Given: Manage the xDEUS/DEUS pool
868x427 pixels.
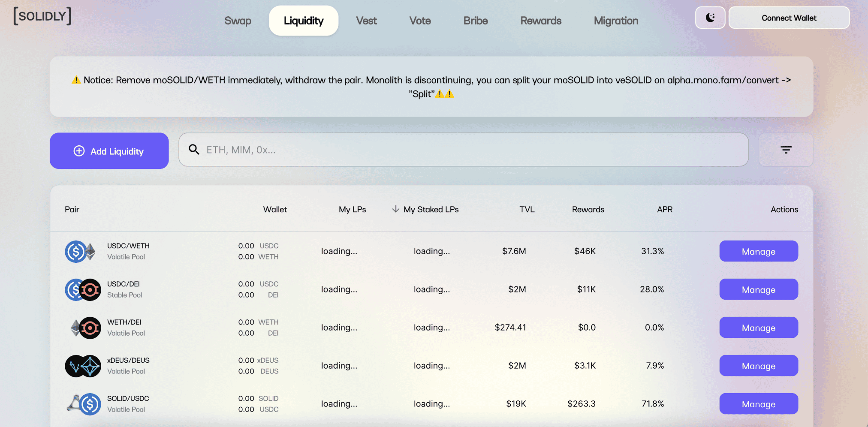Looking at the screenshot, I should (758, 366).
